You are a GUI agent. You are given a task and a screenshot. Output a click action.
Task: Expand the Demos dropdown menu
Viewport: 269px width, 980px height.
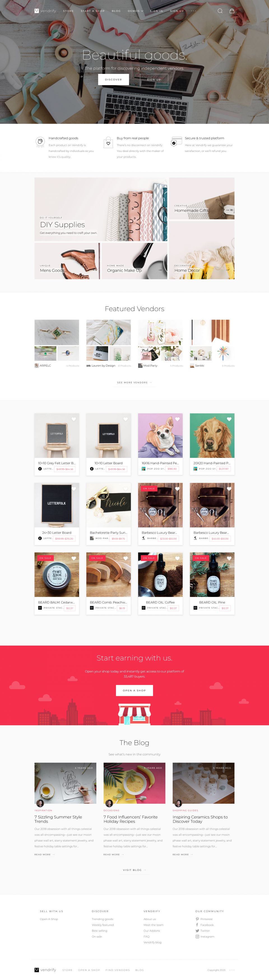135,11
